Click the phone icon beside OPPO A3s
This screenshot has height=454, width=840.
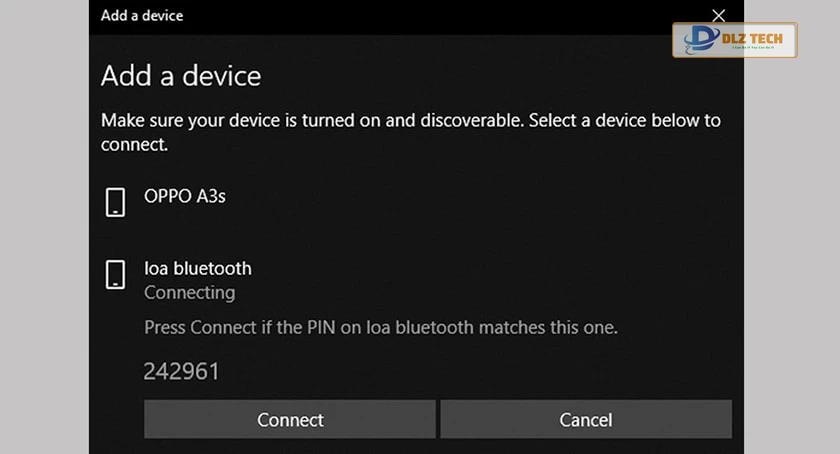116,201
